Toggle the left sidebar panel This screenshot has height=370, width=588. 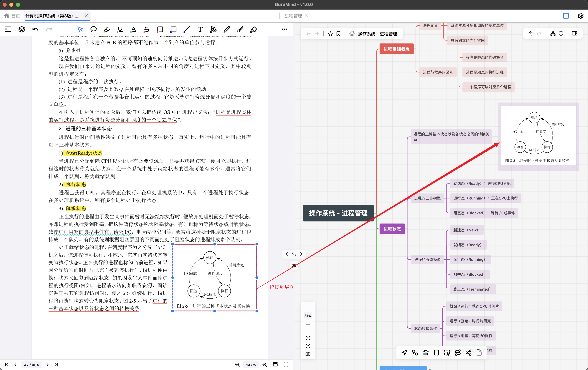pyautogui.click(x=8, y=29)
